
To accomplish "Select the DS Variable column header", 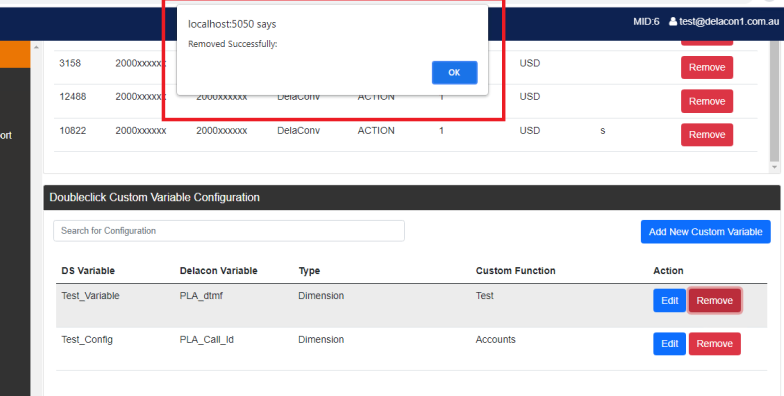I will (88, 270).
